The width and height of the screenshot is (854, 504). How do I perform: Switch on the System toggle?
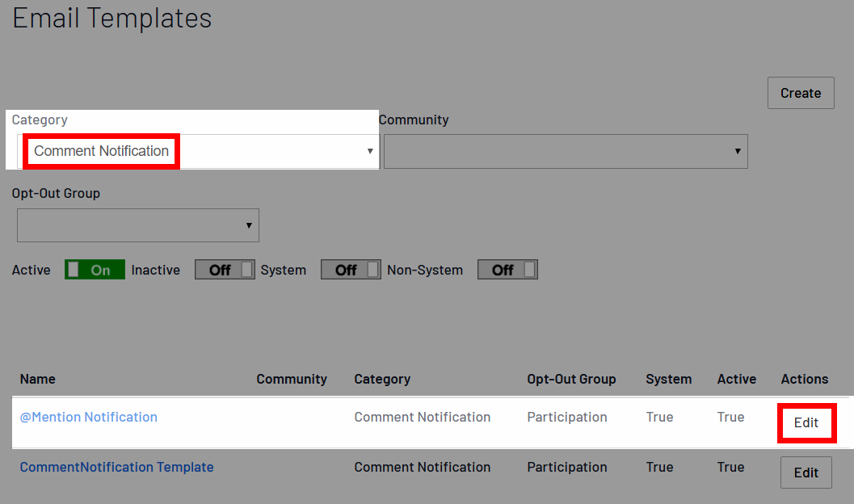point(351,270)
